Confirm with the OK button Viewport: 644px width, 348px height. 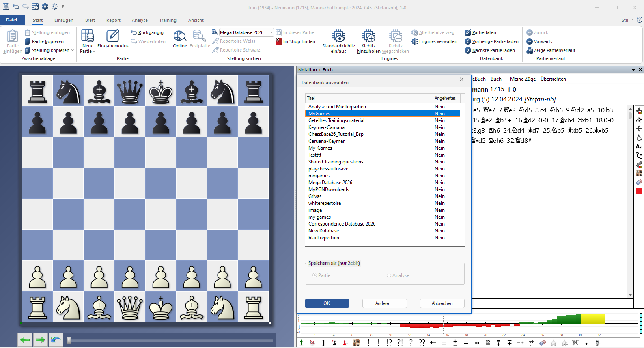point(327,303)
